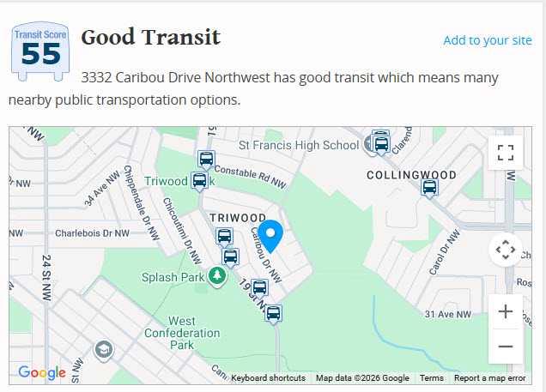The image size is (546, 392).
Task: Click the Google logo on map
Action: click(x=42, y=372)
